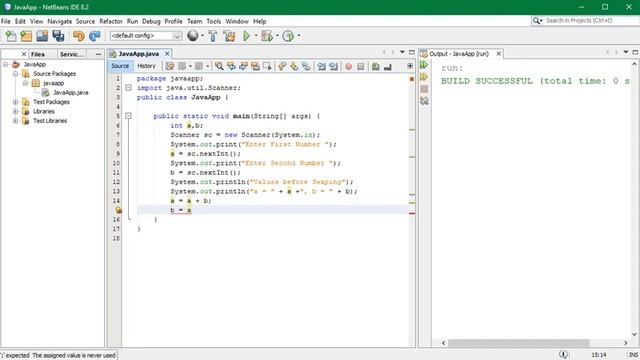Collapse the import statement code fold

click(x=128, y=88)
